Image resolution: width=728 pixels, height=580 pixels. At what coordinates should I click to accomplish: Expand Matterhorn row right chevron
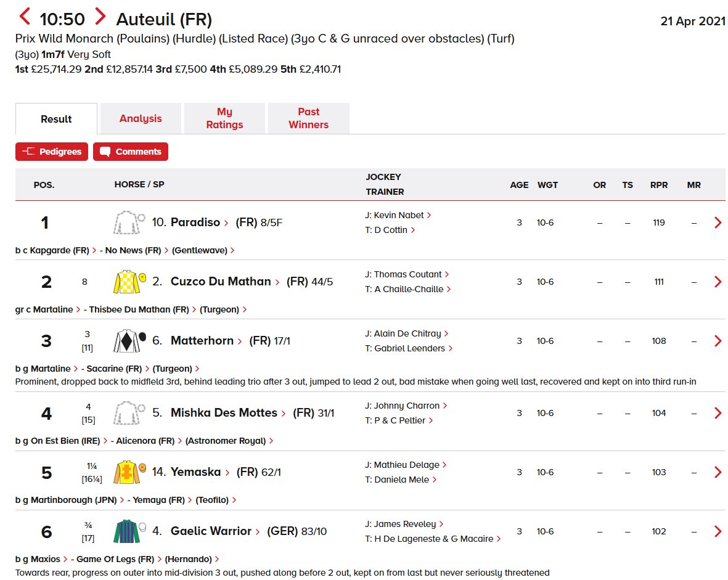(x=718, y=341)
